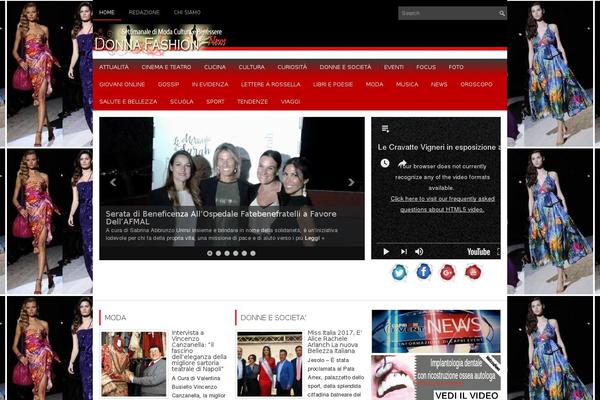Viewport: 600px width, 400px height.
Task: Open the FOTO category
Action: pos(456,67)
